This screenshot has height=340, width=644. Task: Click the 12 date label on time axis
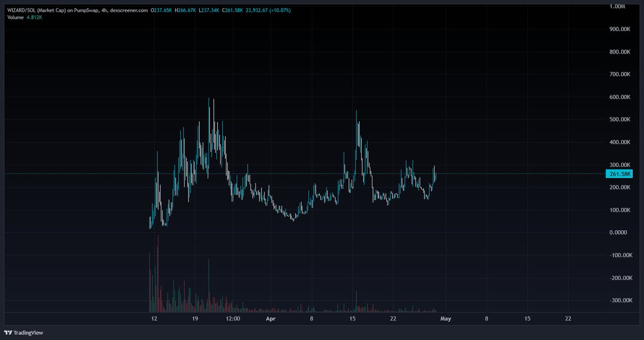click(x=155, y=319)
